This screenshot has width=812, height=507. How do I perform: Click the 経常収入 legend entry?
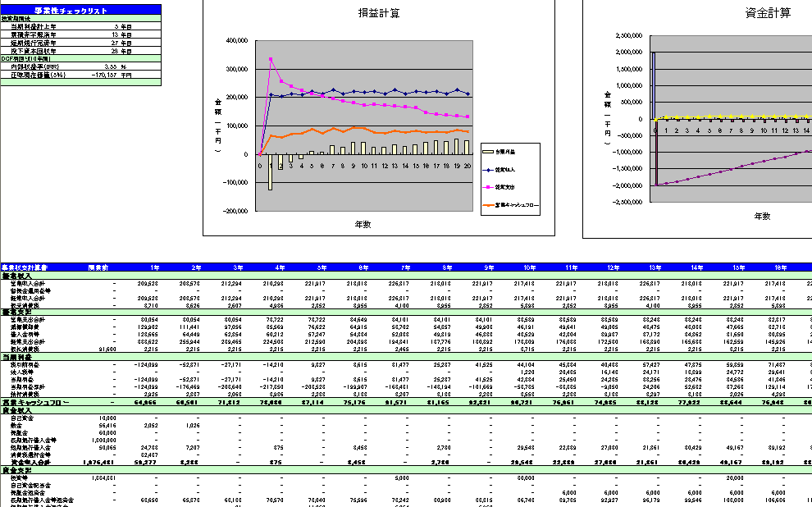pyautogui.click(x=500, y=170)
